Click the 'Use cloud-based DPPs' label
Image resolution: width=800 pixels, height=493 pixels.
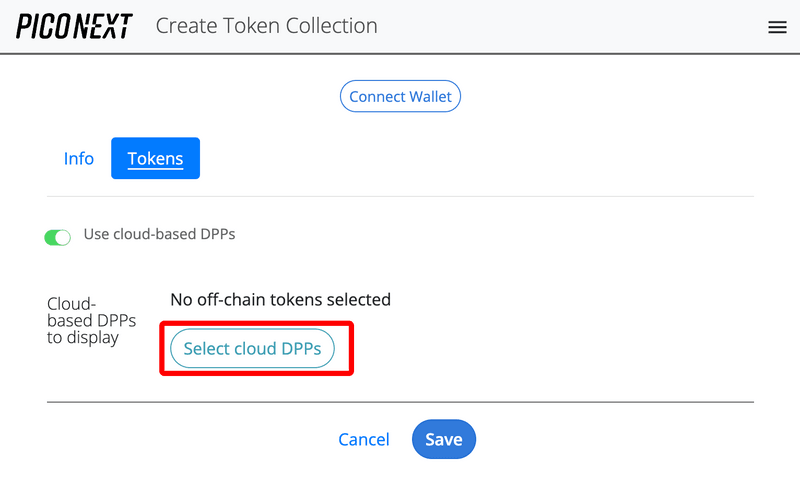159,234
